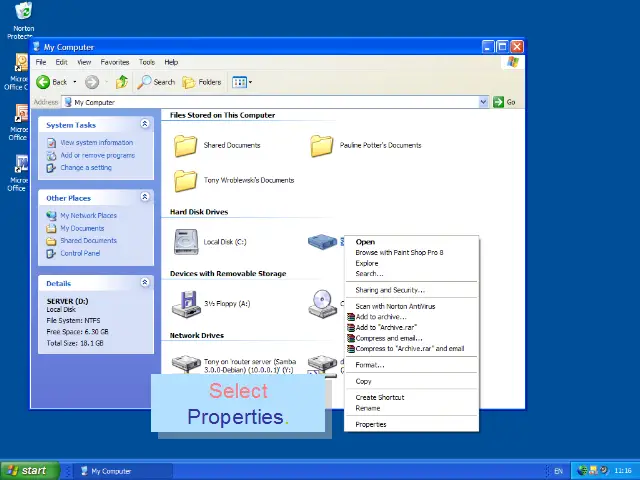
Task: Click the Back arrow icon
Action: pos(43,82)
